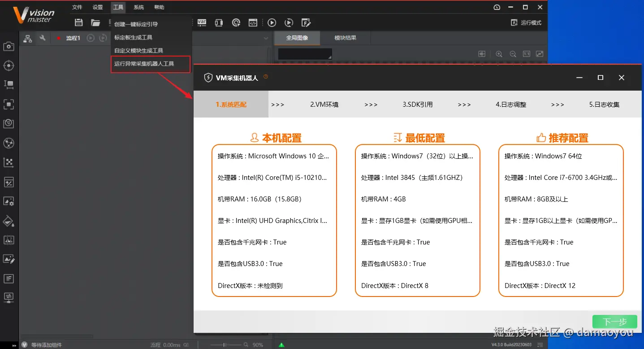Screen dimensions: 644x349
Task: Expand the flow panel chevron dropdown
Action: pos(266,39)
